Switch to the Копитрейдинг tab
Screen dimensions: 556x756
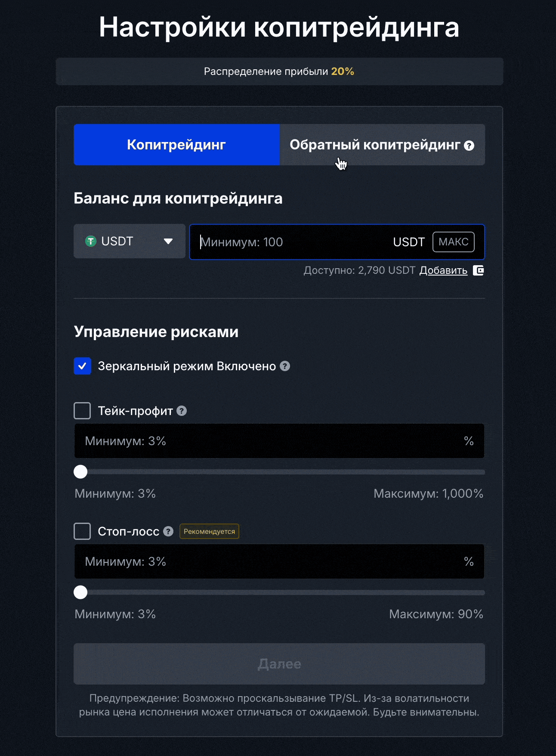tap(176, 145)
